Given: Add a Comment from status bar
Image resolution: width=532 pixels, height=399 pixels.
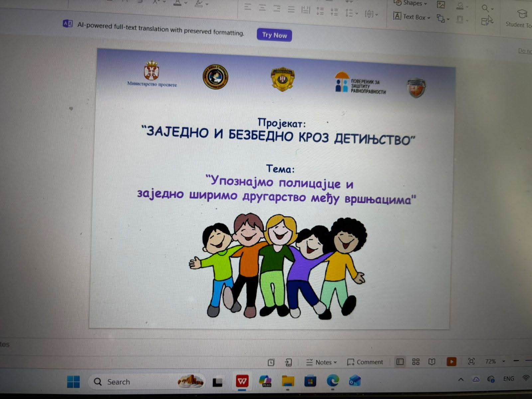Looking at the screenshot, I should [x=365, y=362].
